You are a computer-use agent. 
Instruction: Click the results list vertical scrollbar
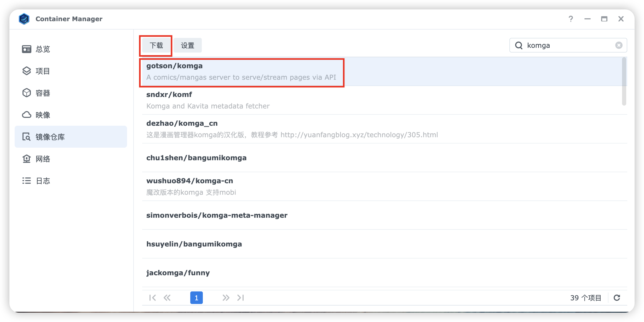point(624,82)
